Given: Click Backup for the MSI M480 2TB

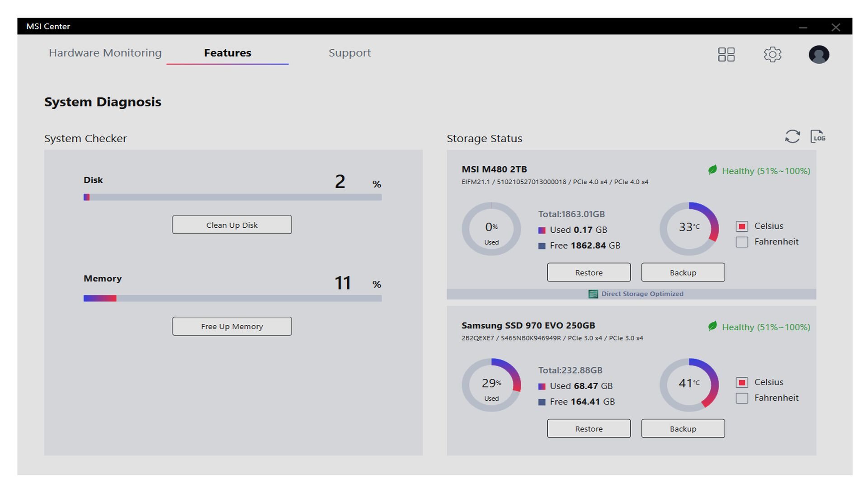Looking at the screenshot, I should (683, 272).
